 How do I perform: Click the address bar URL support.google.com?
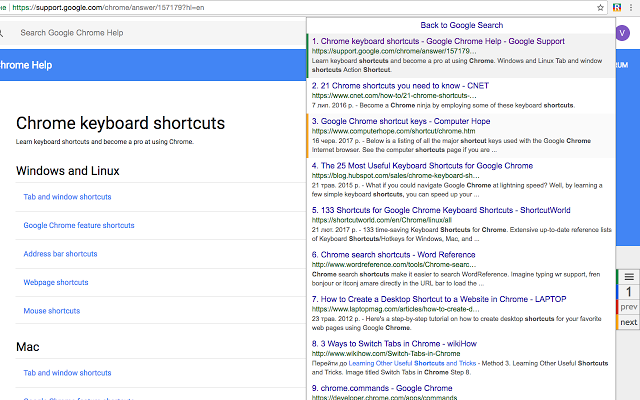point(108,7)
